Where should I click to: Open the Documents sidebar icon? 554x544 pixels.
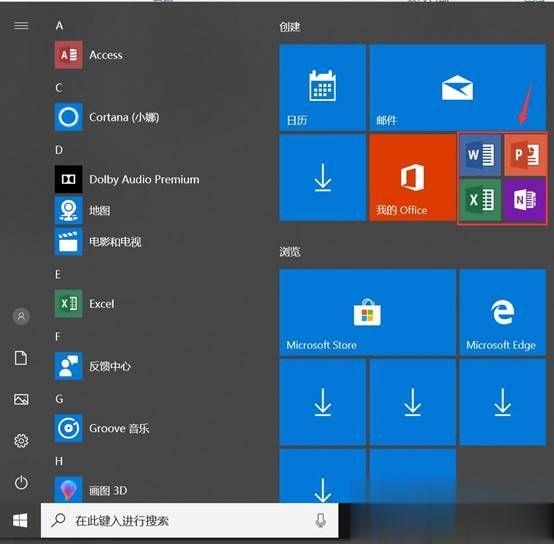tap(21, 358)
